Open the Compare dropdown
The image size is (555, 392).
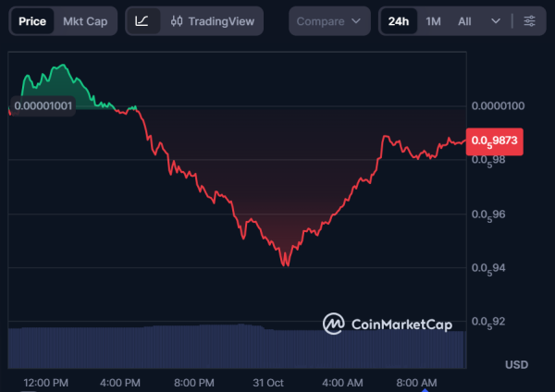coord(328,21)
